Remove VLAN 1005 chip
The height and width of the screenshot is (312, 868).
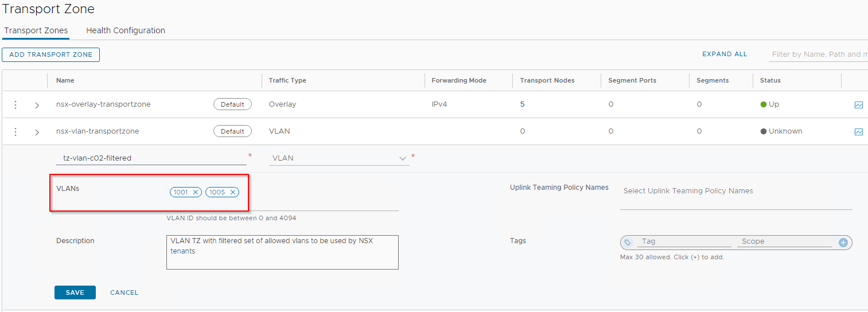[233, 192]
